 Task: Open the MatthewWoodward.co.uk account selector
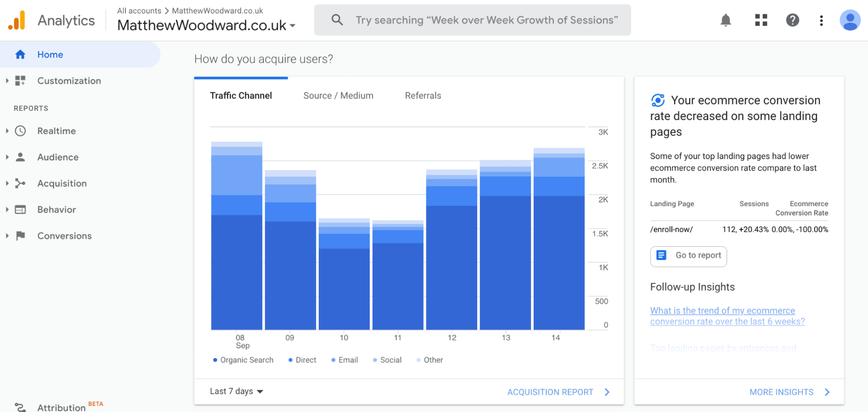[x=206, y=25]
